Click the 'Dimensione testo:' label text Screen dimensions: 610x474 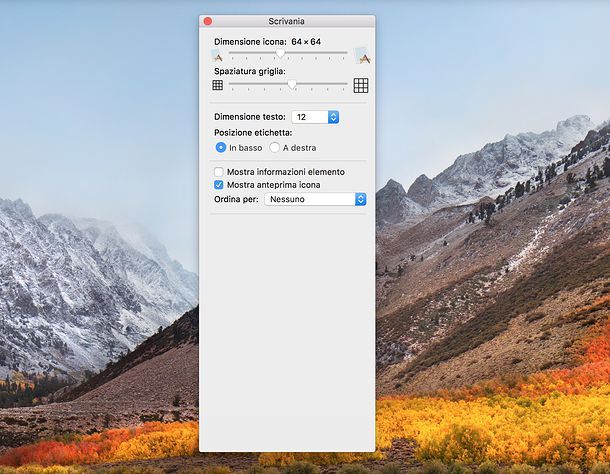[x=250, y=117]
